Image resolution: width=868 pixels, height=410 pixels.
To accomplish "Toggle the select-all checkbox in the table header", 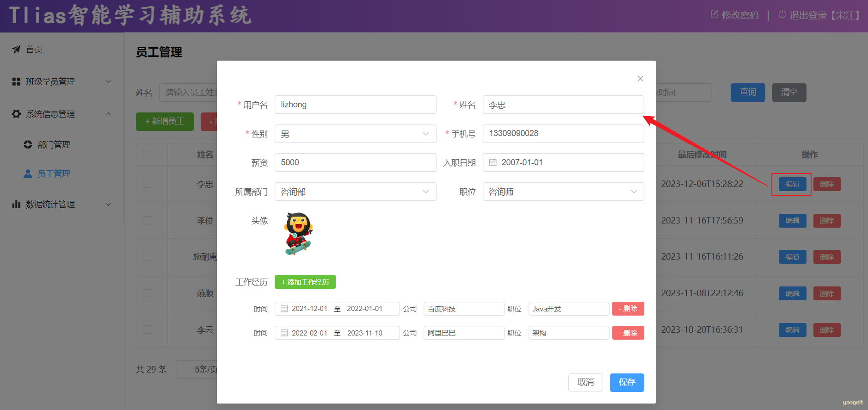I will click(x=147, y=154).
